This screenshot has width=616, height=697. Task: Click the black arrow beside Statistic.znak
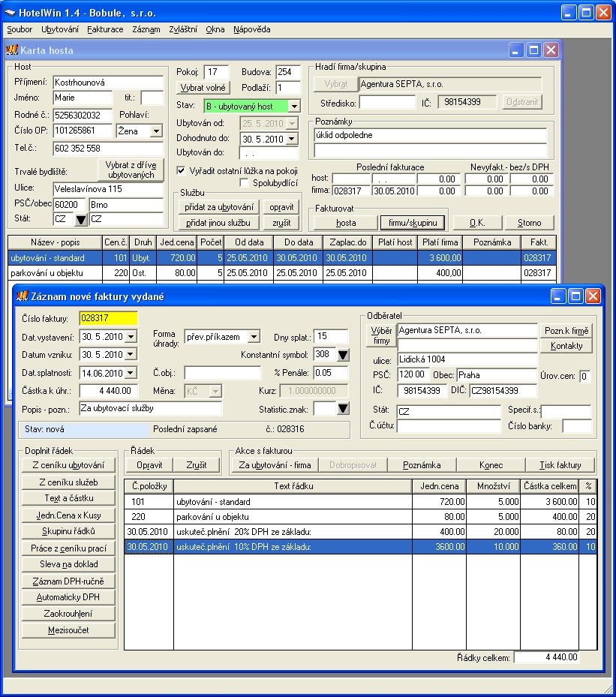click(x=343, y=409)
